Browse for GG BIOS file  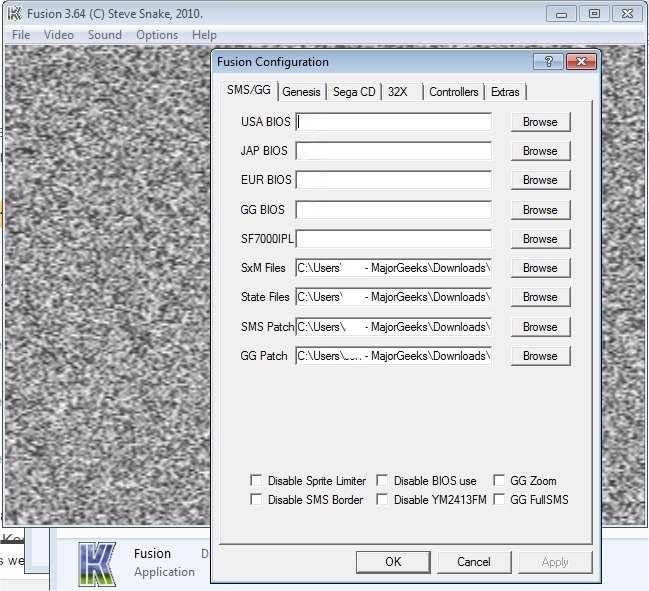540,210
